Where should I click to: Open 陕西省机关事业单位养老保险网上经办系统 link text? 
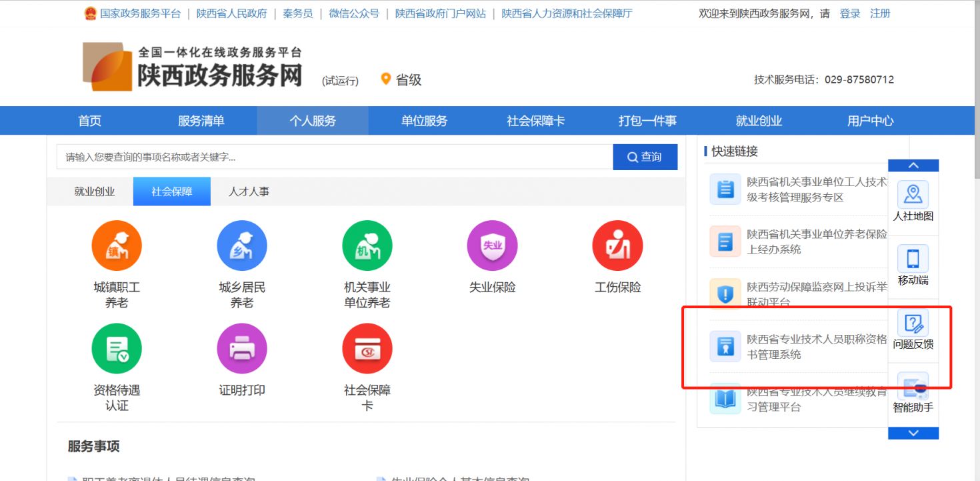pyautogui.click(x=817, y=242)
